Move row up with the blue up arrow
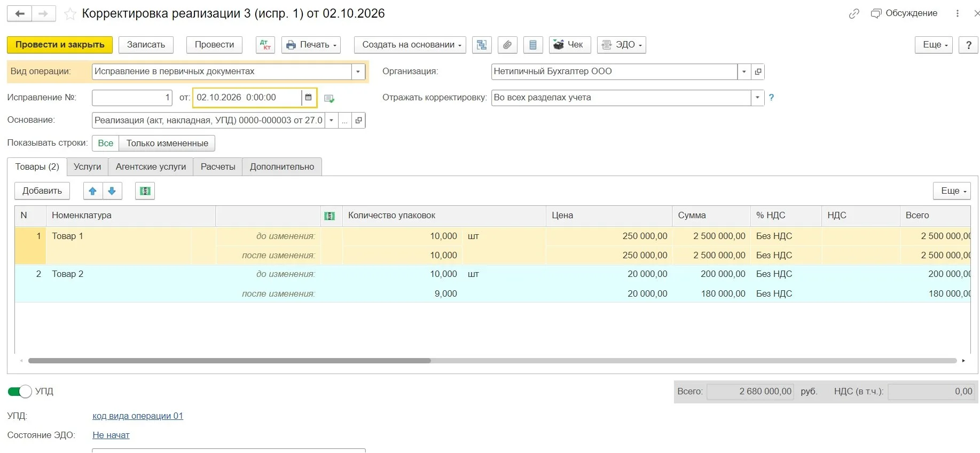Screen dimensions: 980x453 coord(93,191)
